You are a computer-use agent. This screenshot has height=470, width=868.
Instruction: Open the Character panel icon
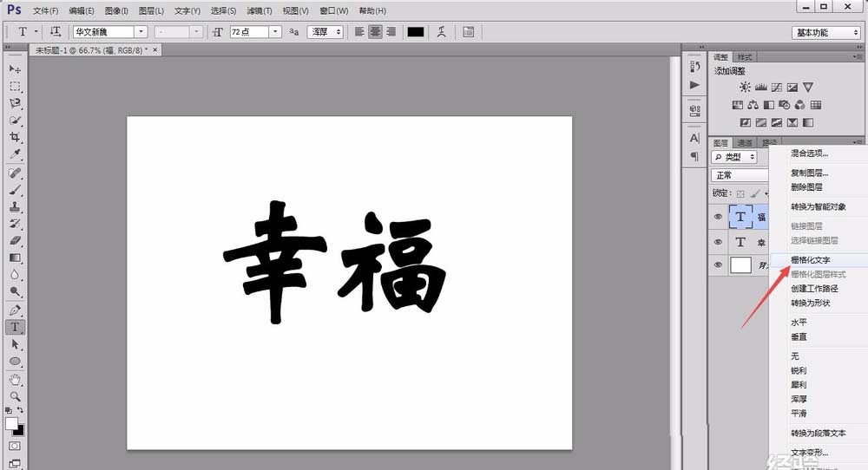tap(694, 138)
